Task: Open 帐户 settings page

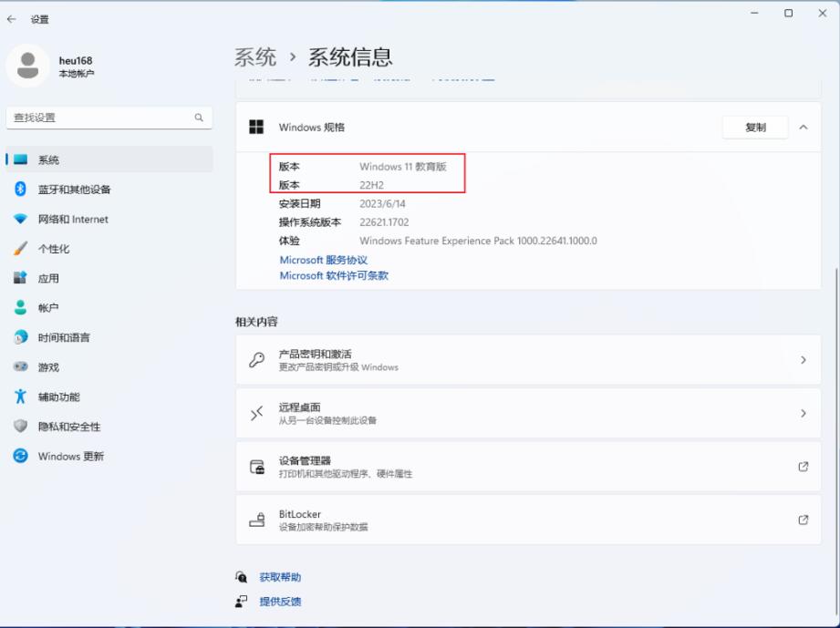Action: click(x=109, y=307)
